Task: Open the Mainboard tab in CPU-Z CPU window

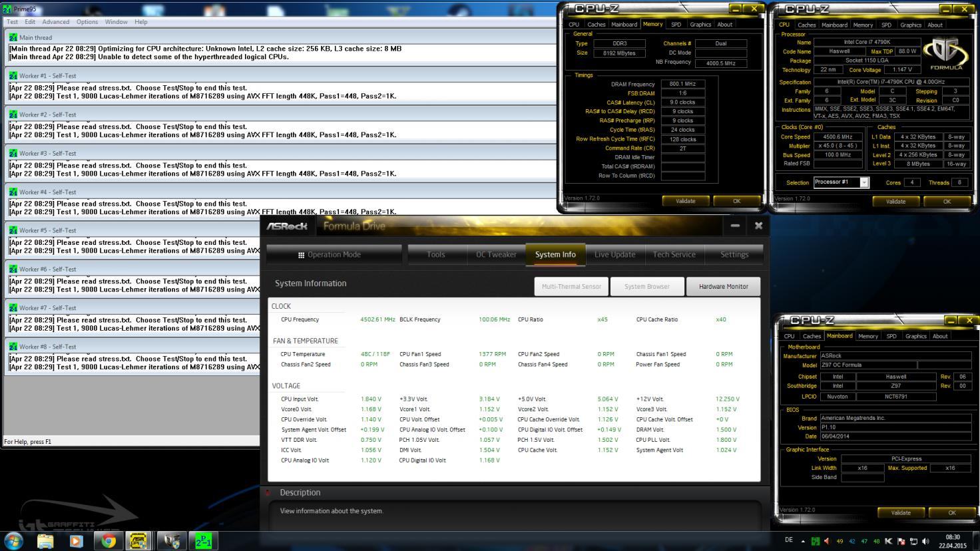Action: click(834, 25)
